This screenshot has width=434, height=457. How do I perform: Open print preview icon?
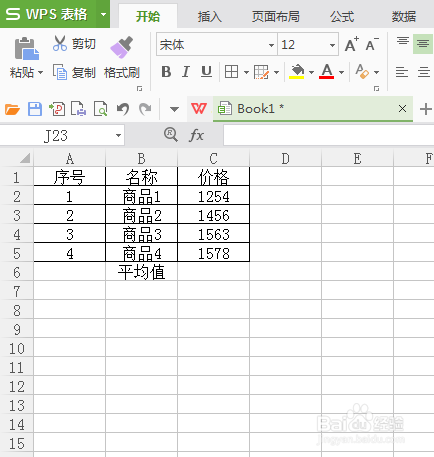point(100,109)
